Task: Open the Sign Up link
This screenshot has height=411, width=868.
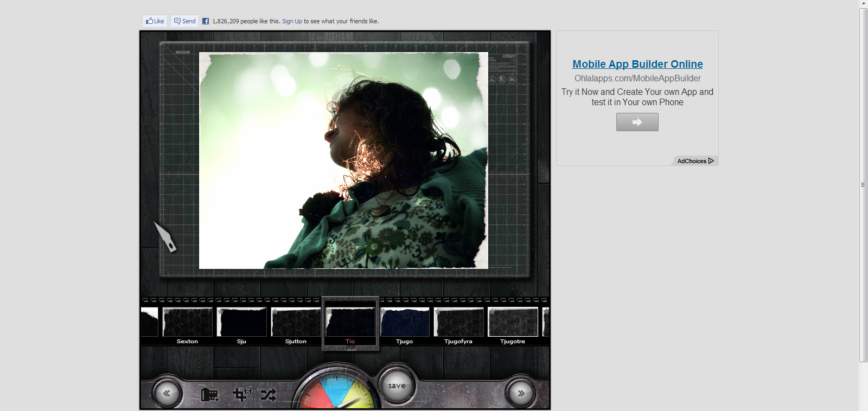Action: coord(292,21)
